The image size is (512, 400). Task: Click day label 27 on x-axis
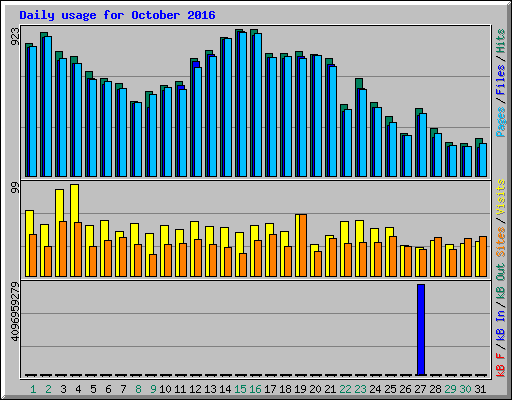[420, 389]
